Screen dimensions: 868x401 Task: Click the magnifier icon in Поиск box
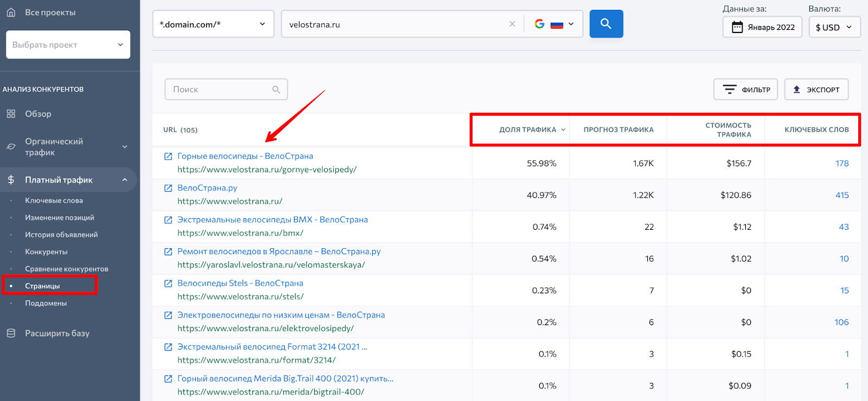pyautogui.click(x=276, y=89)
